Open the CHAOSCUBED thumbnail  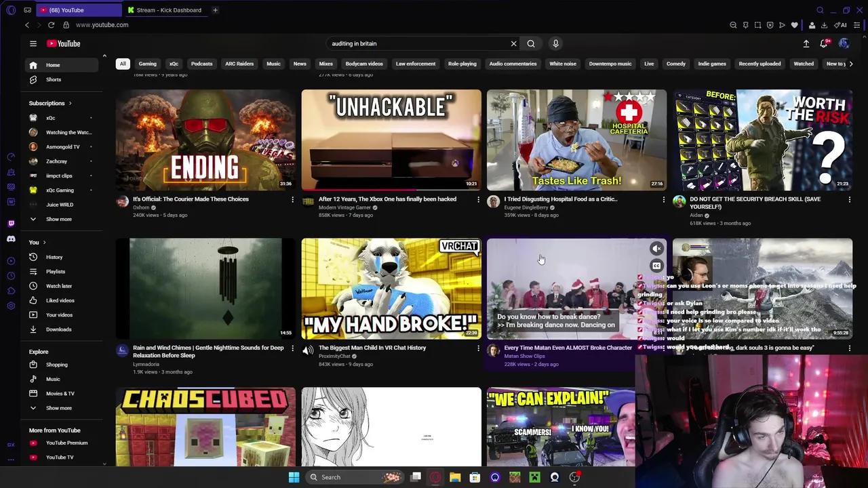point(205,427)
